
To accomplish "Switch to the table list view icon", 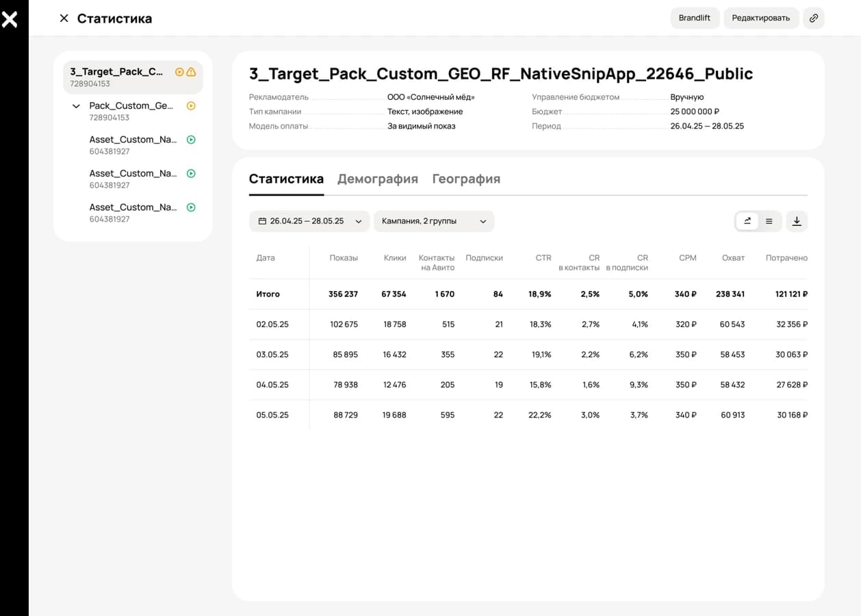I will pos(769,221).
